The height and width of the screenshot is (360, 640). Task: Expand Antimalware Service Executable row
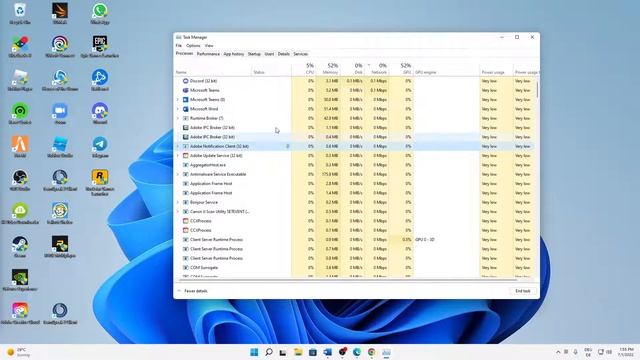click(178, 174)
